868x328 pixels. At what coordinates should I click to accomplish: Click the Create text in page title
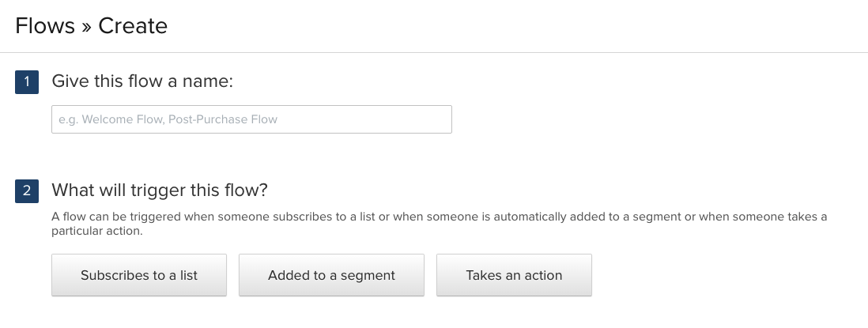pyautogui.click(x=133, y=25)
